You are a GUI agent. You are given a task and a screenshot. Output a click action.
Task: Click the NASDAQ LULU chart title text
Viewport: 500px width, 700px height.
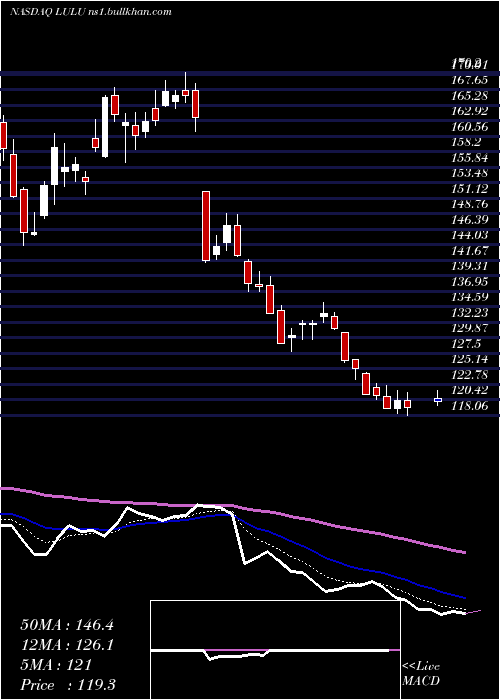coord(90,12)
